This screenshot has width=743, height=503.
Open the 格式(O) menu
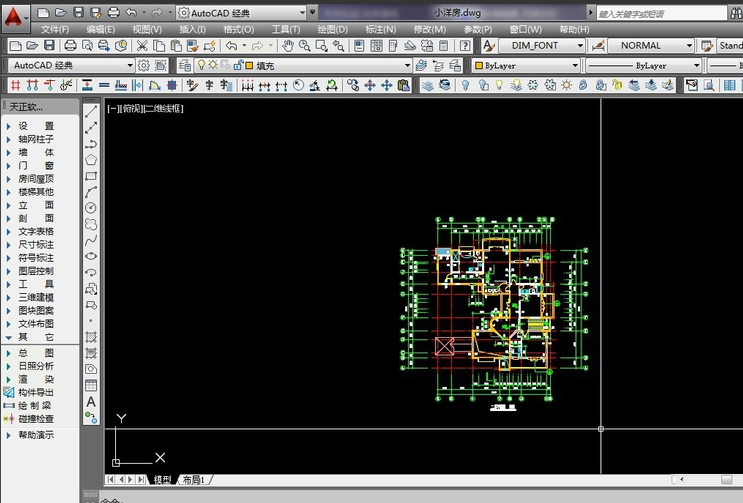click(238, 29)
